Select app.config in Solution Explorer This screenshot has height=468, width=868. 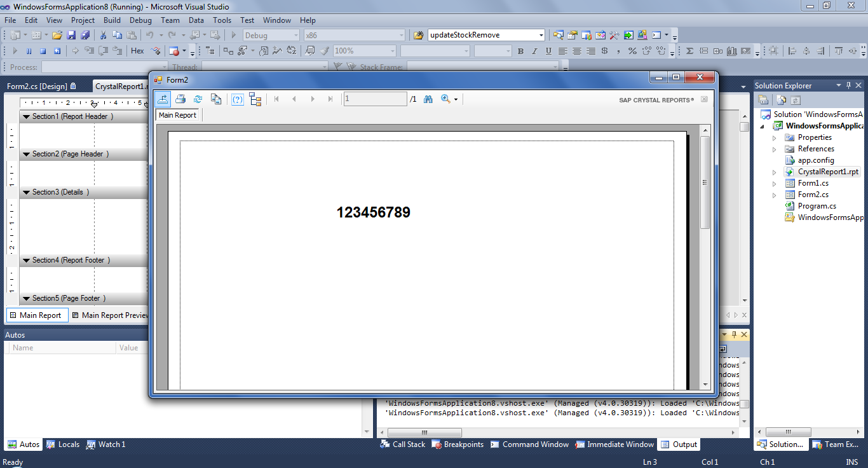pyautogui.click(x=816, y=160)
